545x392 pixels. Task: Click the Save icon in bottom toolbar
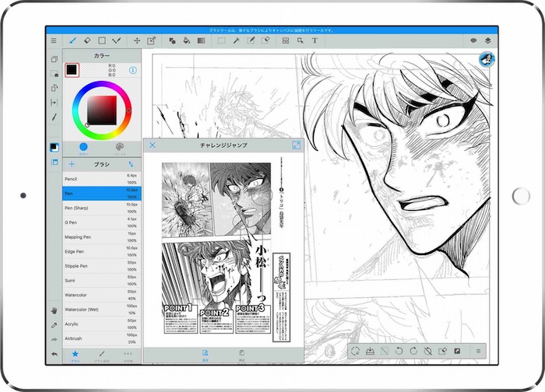371,351
